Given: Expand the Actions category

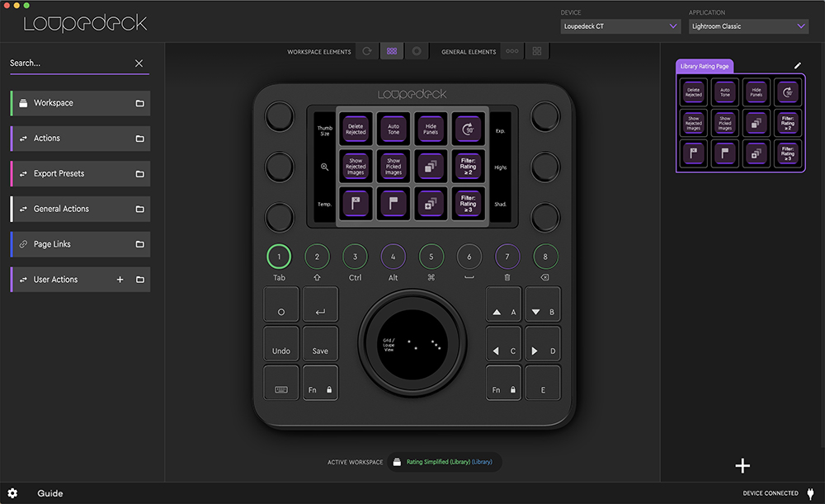Looking at the screenshot, I should point(81,139).
